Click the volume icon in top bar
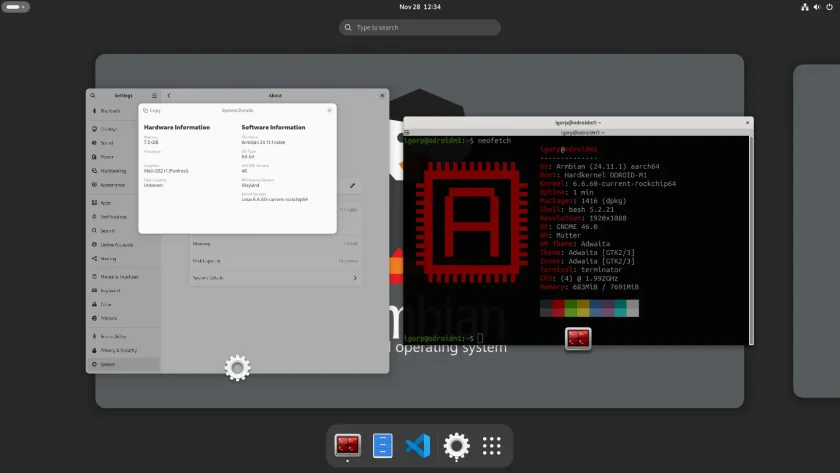840x473 pixels. [817, 7]
